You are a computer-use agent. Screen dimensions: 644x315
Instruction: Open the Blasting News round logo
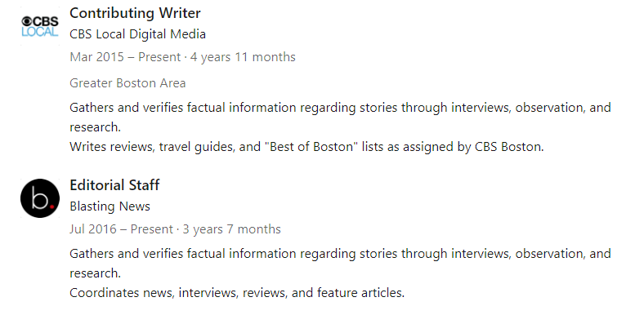(x=40, y=198)
